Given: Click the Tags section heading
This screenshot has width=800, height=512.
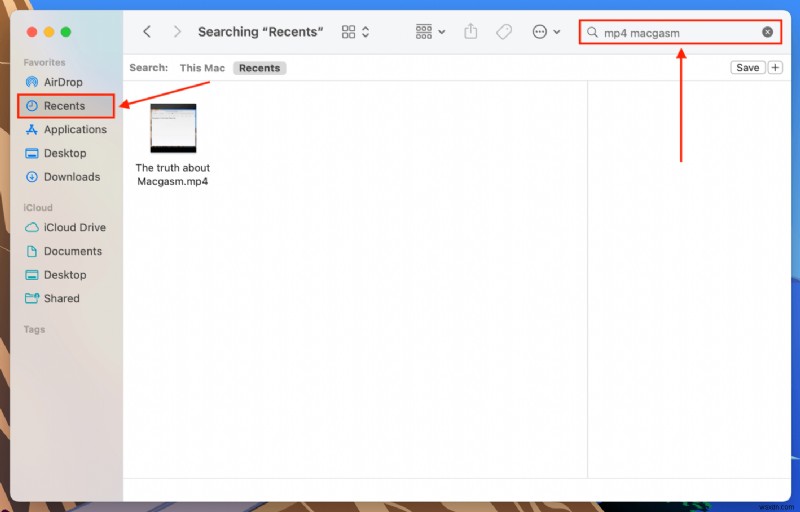Looking at the screenshot, I should pos(34,329).
